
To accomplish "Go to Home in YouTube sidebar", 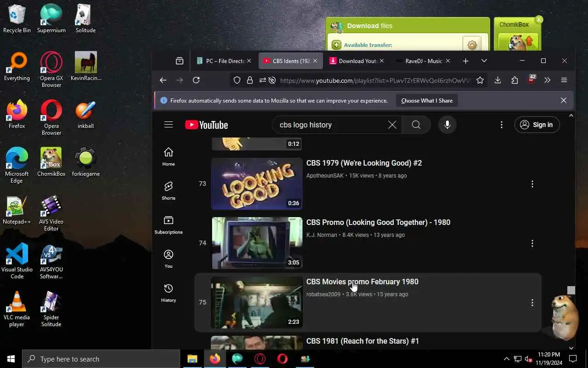I will pyautogui.click(x=169, y=156).
